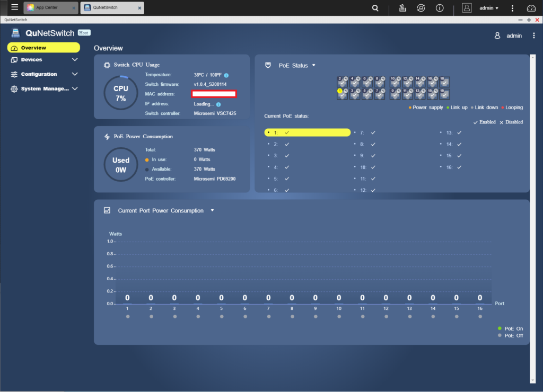The image size is (543, 392).
Task: Click the vertical scrollbar up arrow
Action: point(533,57)
